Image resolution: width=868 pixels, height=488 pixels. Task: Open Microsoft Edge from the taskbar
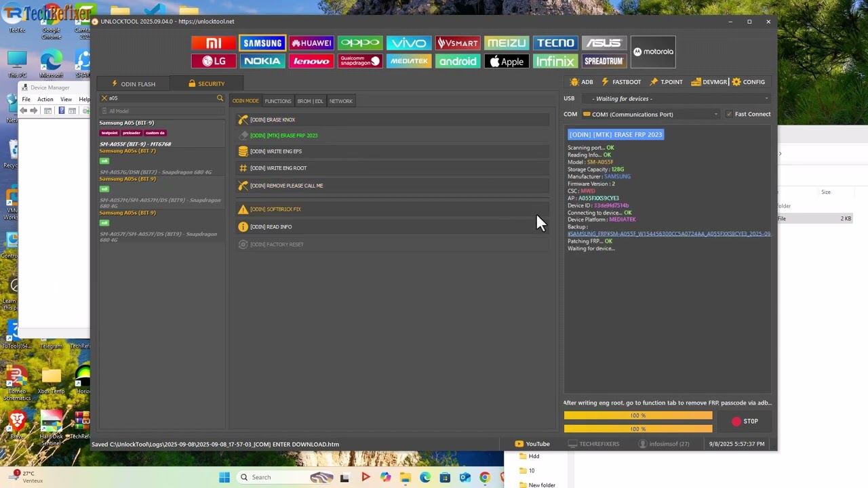click(425, 477)
